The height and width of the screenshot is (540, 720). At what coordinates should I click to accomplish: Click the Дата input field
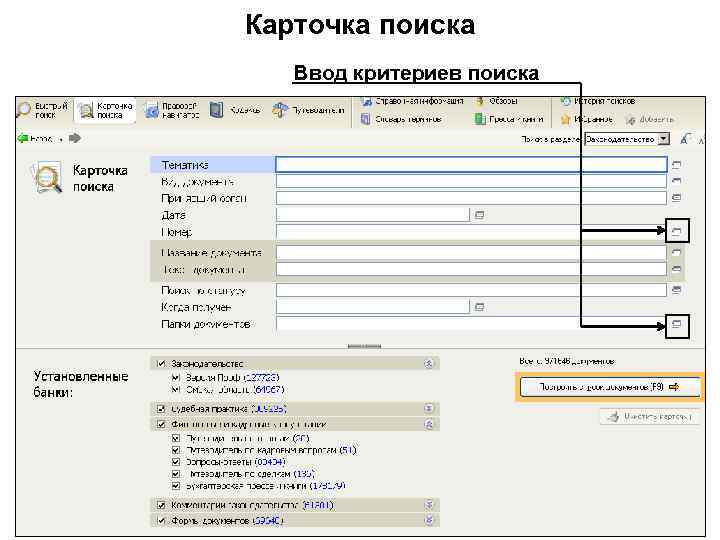372,214
